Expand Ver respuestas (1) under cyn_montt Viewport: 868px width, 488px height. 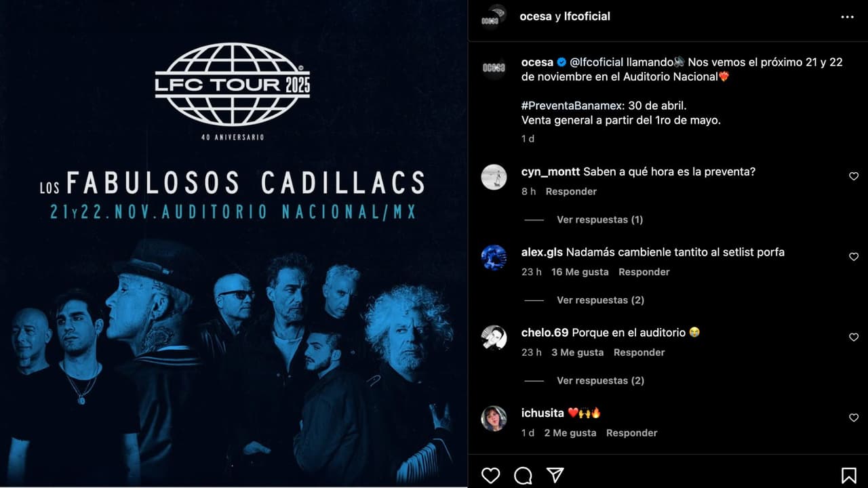pyautogui.click(x=599, y=220)
